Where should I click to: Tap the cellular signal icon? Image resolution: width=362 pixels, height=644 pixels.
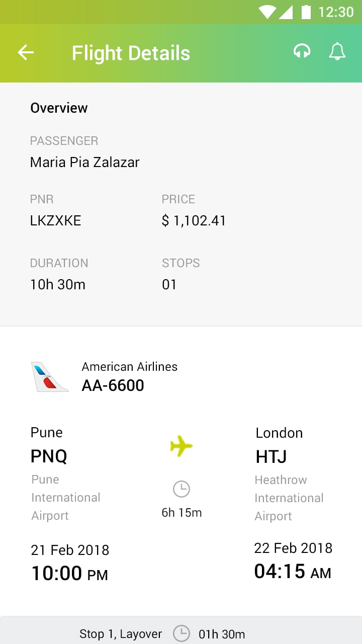pyautogui.click(x=286, y=12)
